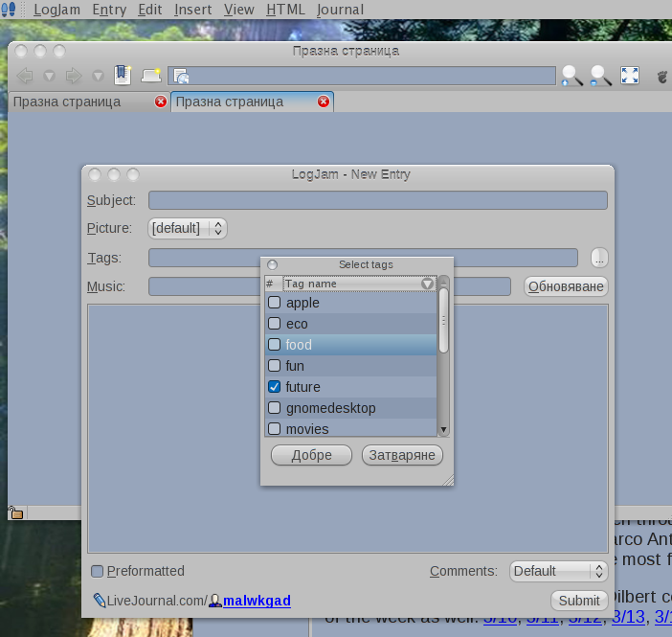Click the zoom in magnifier icon

coord(571,76)
